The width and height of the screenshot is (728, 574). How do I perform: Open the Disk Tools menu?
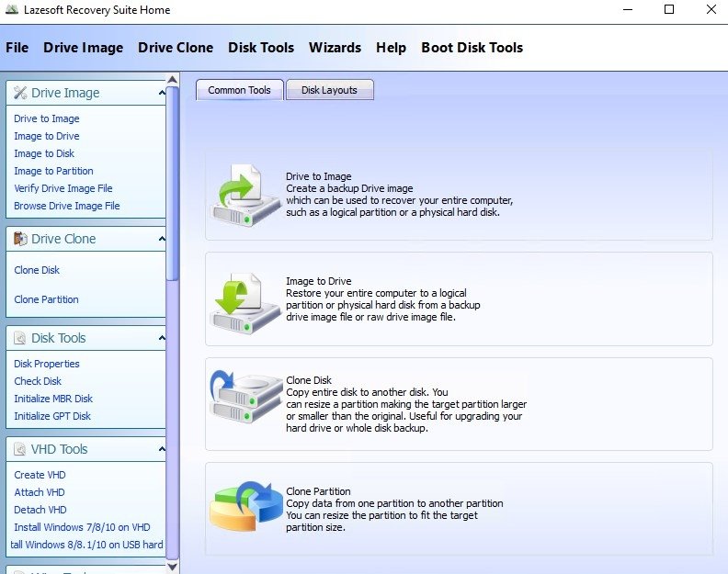coord(261,48)
